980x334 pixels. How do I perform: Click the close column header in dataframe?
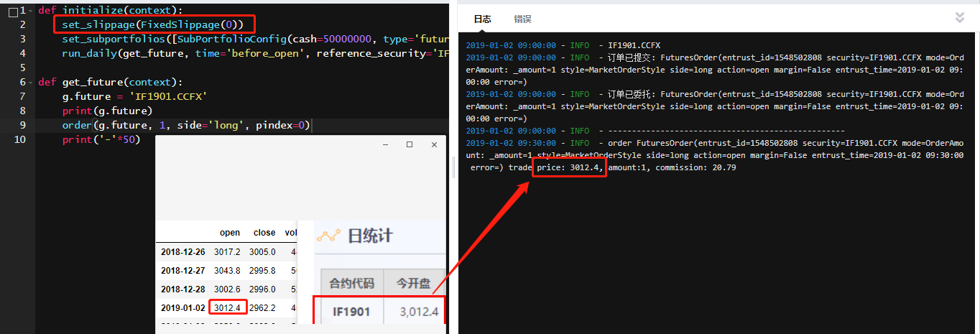pos(264,233)
